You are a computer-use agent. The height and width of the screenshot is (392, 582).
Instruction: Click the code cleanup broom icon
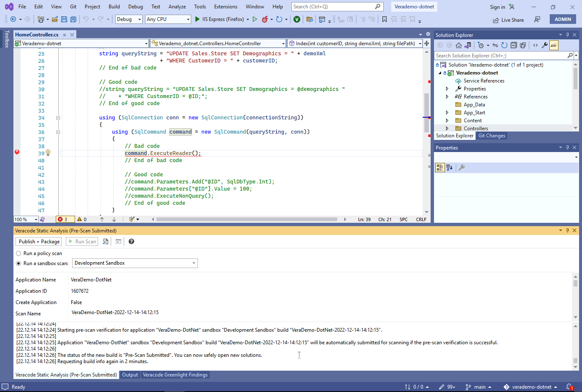(x=132, y=219)
